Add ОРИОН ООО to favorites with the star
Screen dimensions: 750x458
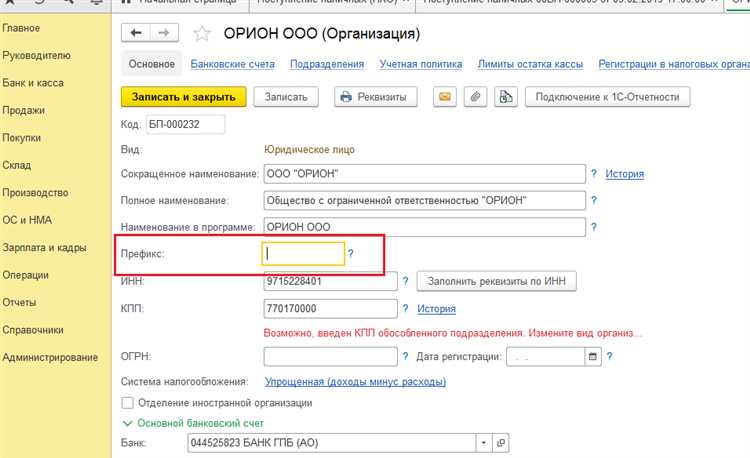pos(202,33)
